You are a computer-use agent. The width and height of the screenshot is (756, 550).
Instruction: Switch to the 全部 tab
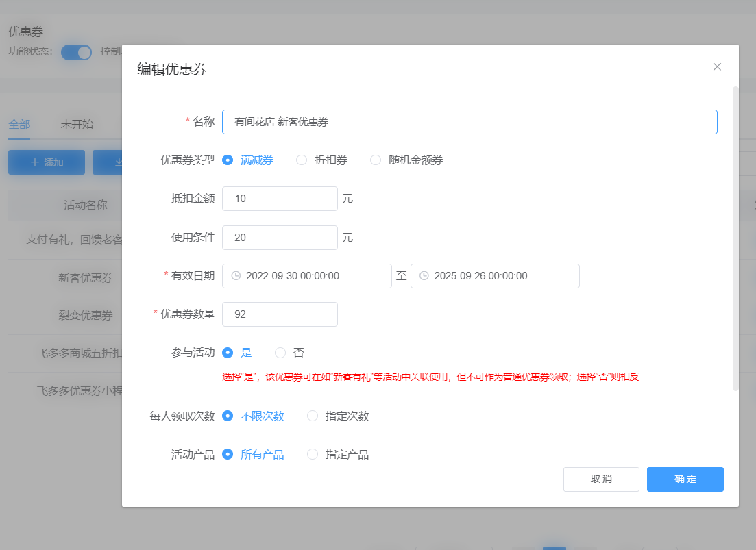(19, 124)
